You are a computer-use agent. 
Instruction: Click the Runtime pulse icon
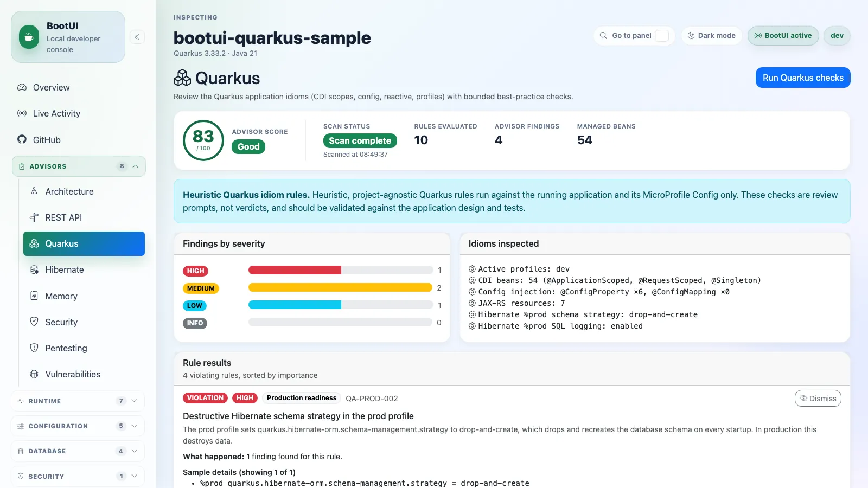pyautogui.click(x=21, y=401)
